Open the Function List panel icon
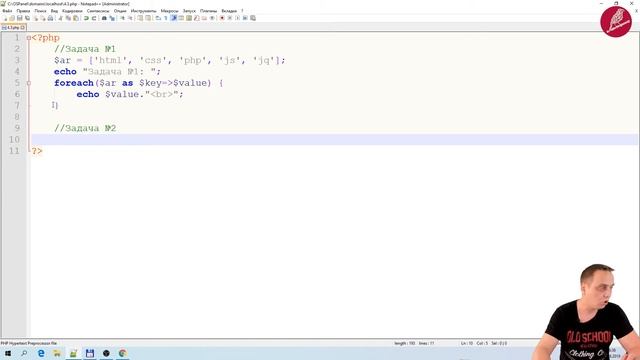This screenshot has height=360, width=640. pyautogui.click(x=197, y=18)
